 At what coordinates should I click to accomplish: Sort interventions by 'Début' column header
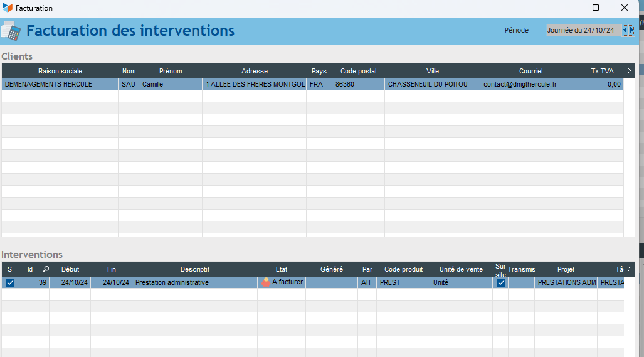pyautogui.click(x=70, y=269)
